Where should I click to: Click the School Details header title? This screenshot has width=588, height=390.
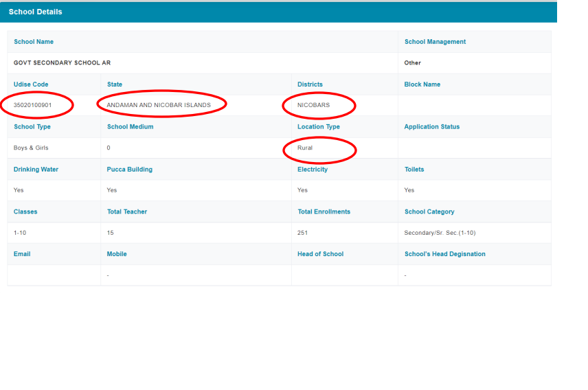click(x=35, y=12)
